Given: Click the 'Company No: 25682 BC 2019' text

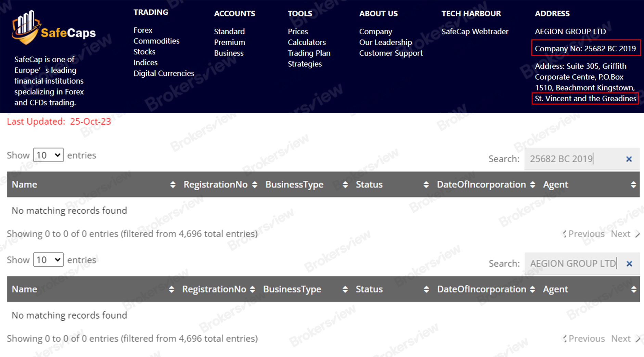Looking at the screenshot, I should pyautogui.click(x=585, y=49).
